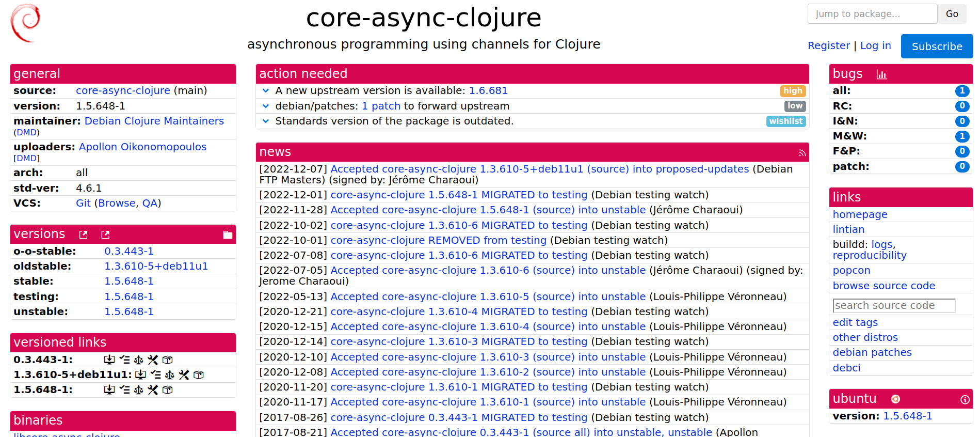Open the testing version 1.5.648-1 link
This screenshot has width=980, height=437.
(x=129, y=297)
